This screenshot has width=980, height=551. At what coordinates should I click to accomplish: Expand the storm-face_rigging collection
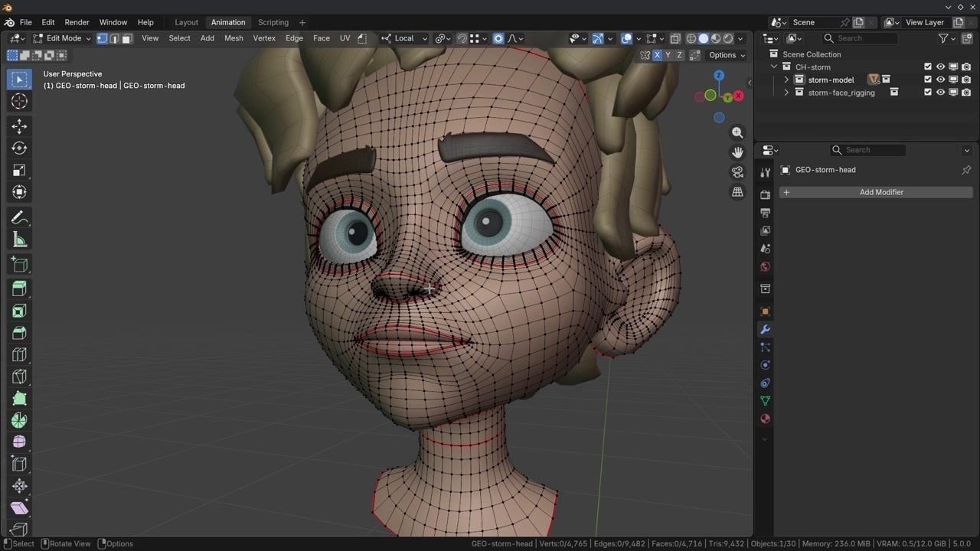coord(786,93)
